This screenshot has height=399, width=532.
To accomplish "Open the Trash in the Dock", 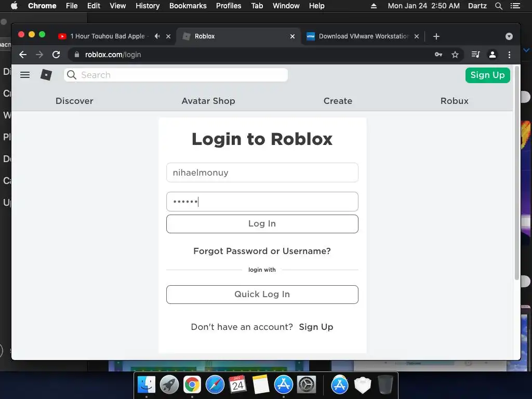I will tap(385, 384).
